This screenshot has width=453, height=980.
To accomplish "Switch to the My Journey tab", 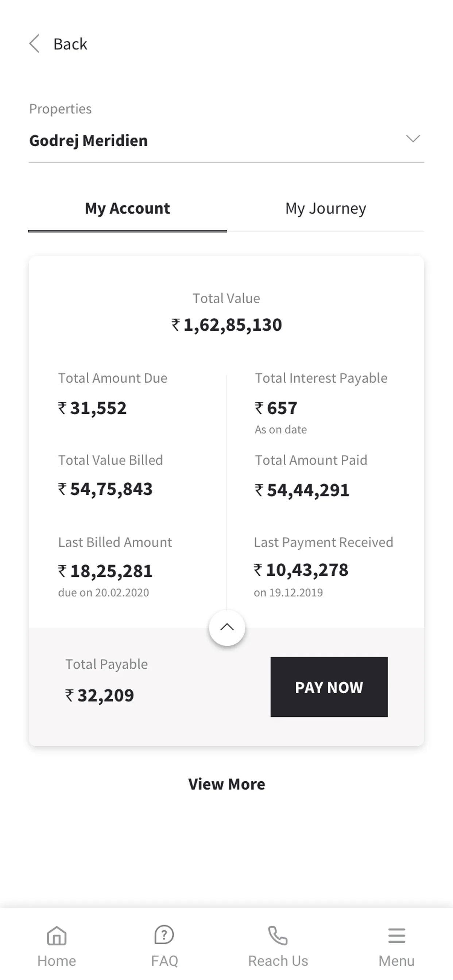I will pos(325,209).
